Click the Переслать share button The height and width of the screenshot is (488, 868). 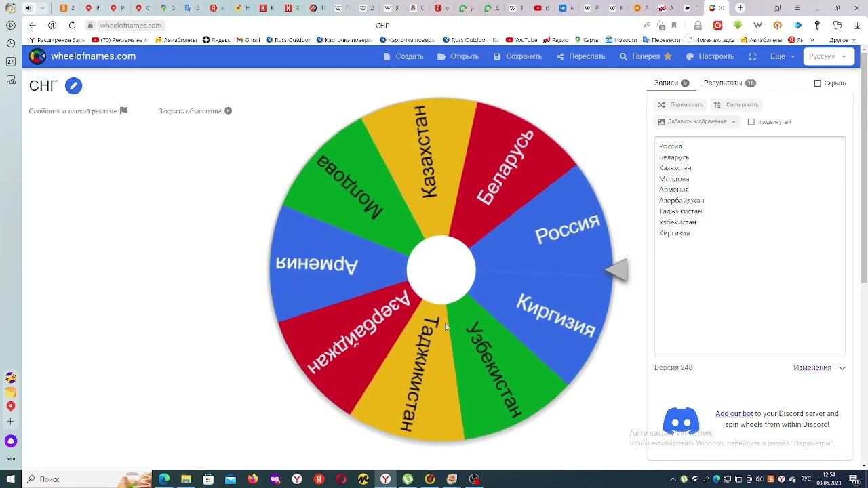click(x=581, y=56)
